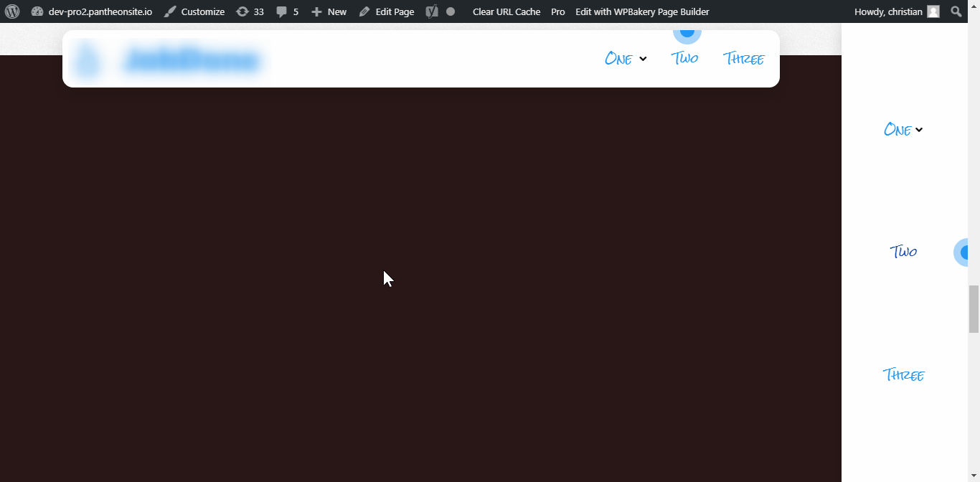This screenshot has width=980, height=482.
Task: Expand the One dropdown arrow in header
Action: pyautogui.click(x=643, y=59)
